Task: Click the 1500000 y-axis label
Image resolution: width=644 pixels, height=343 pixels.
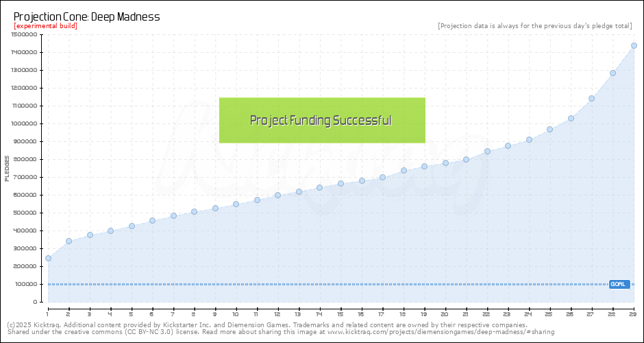Action: pos(24,34)
